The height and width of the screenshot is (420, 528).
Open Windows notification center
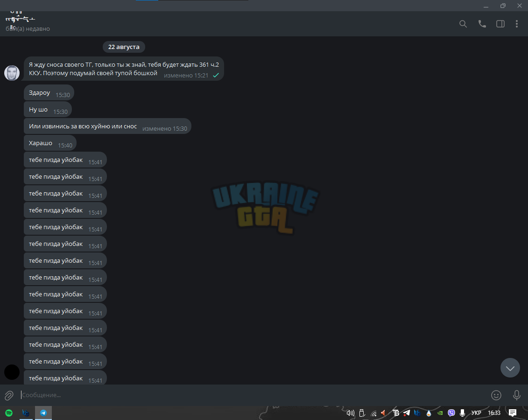pos(513,413)
